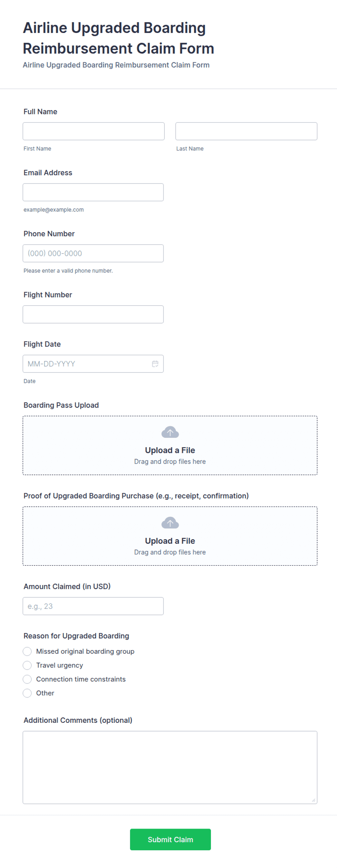Select the Travel urgency radio button
Image resolution: width=337 pixels, height=868 pixels.
point(27,665)
